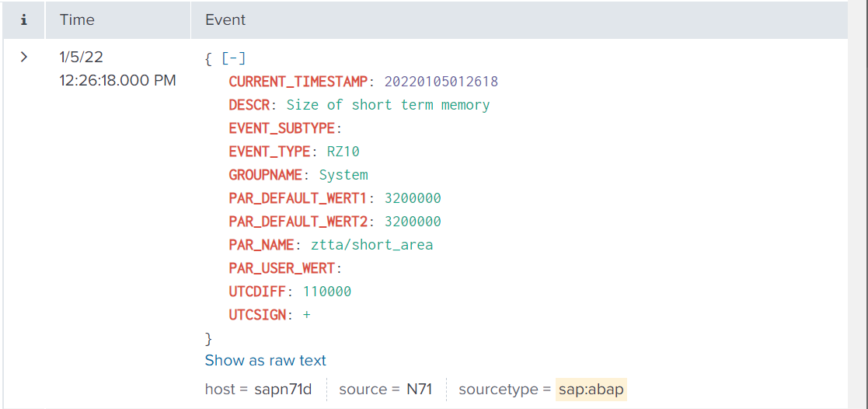Viewport: 868px width, 409px height.
Task: Click the info 'i' column header
Action: [24, 20]
